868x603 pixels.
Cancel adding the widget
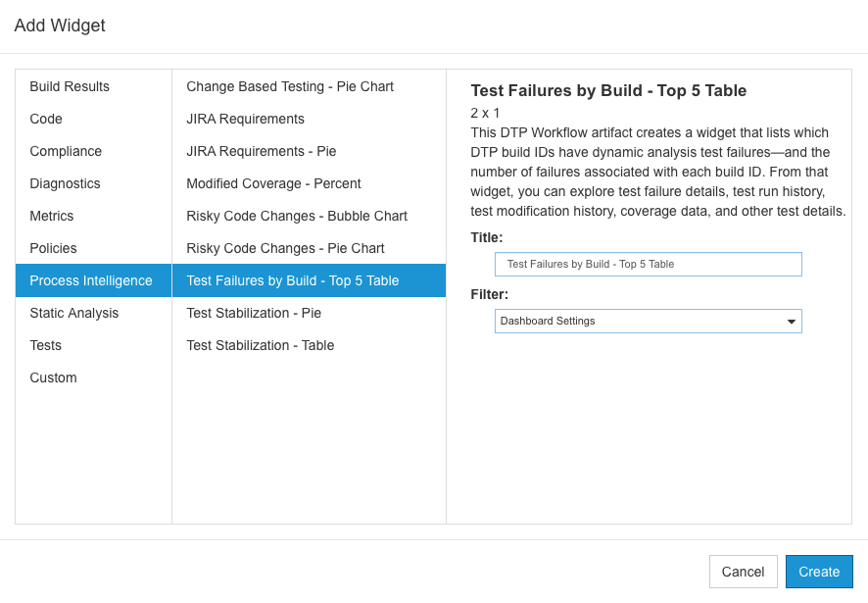point(743,572)
